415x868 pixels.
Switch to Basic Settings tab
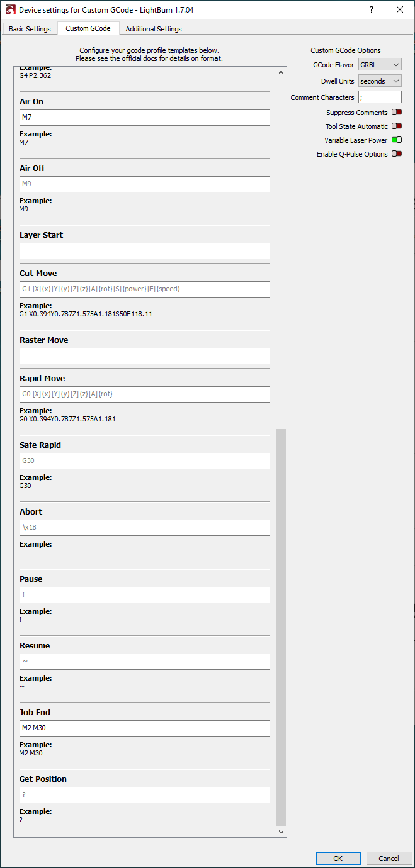30,29
